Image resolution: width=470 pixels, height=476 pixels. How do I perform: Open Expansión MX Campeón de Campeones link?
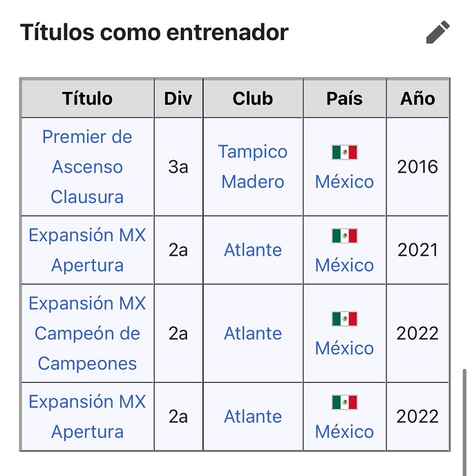click(87, 333)
